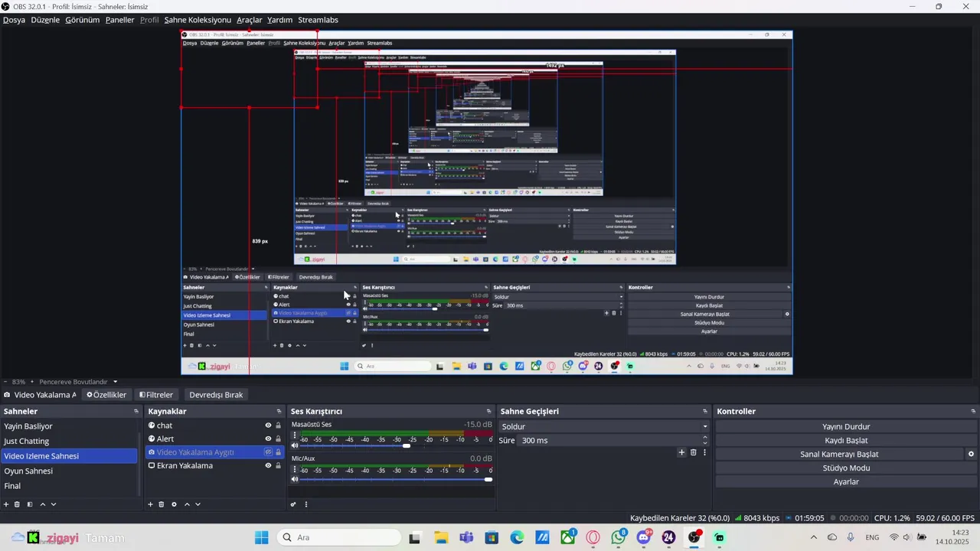Open Opera browser from the taskbar
980x551 pixels.
click(x=593, y=537)
